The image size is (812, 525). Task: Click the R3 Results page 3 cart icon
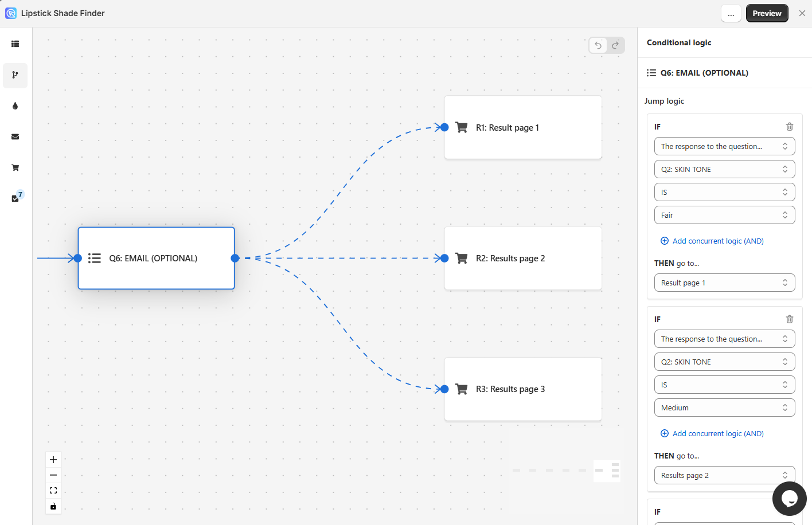click(x=462, y=389)
